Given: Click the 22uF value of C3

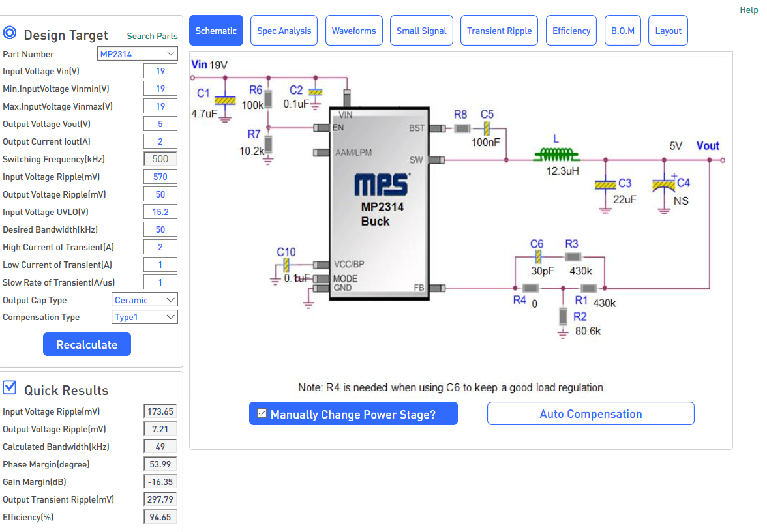Looking at the screenshot, I should coord(625,199).
